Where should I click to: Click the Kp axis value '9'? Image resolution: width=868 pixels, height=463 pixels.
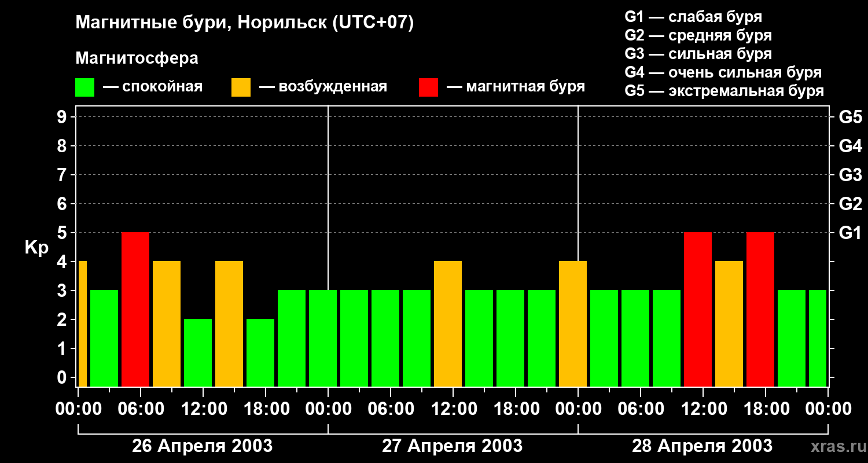[x=63, y=117]
